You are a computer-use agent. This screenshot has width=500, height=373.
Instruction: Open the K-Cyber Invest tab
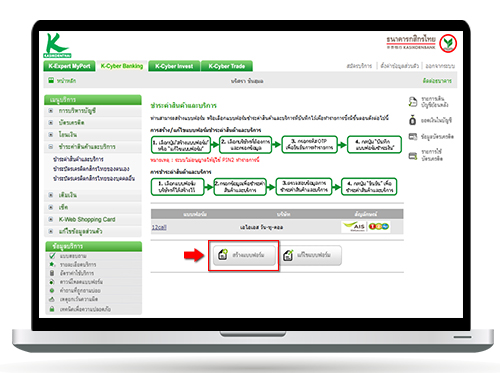174,66
